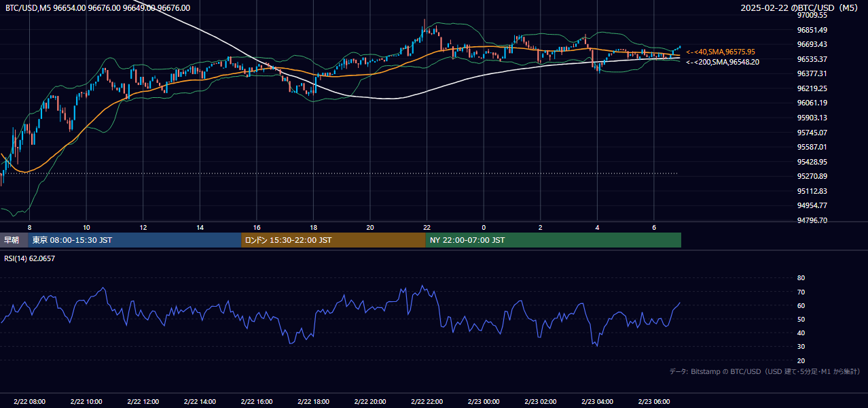This screenshot has width=868, height=408.
Task: Select the '2/23 06:00' time label
Action: pos(653,402)
